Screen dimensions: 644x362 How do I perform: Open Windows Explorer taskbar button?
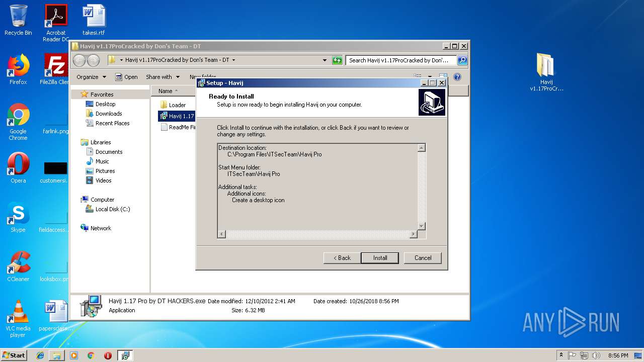point(57,355)
